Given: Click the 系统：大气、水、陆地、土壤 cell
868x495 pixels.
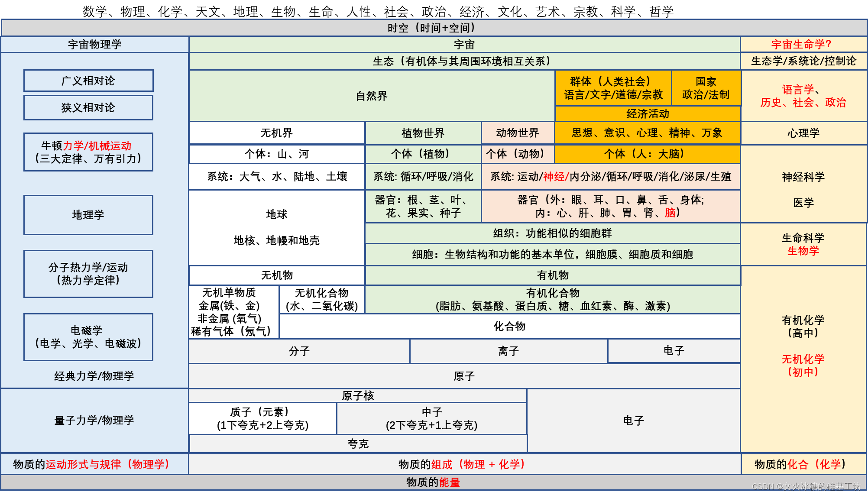Looking at the screenshot, I should pyautogui.click(x=277, y=177).
